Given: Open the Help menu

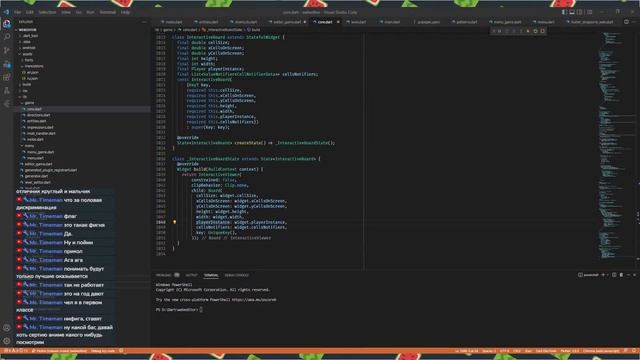Looking at the screenshot, I should [x=125, y=12].
